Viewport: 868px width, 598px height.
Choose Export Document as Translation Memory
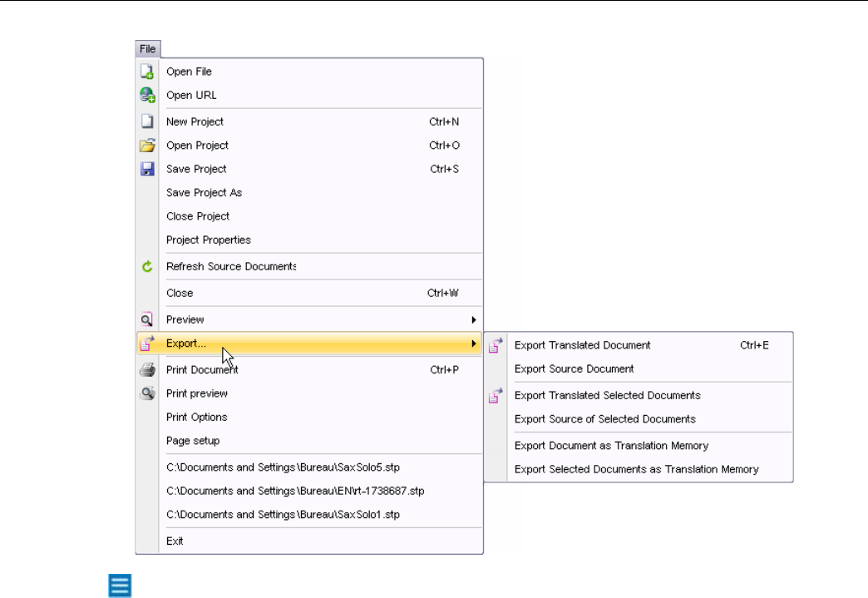(611, 446)
